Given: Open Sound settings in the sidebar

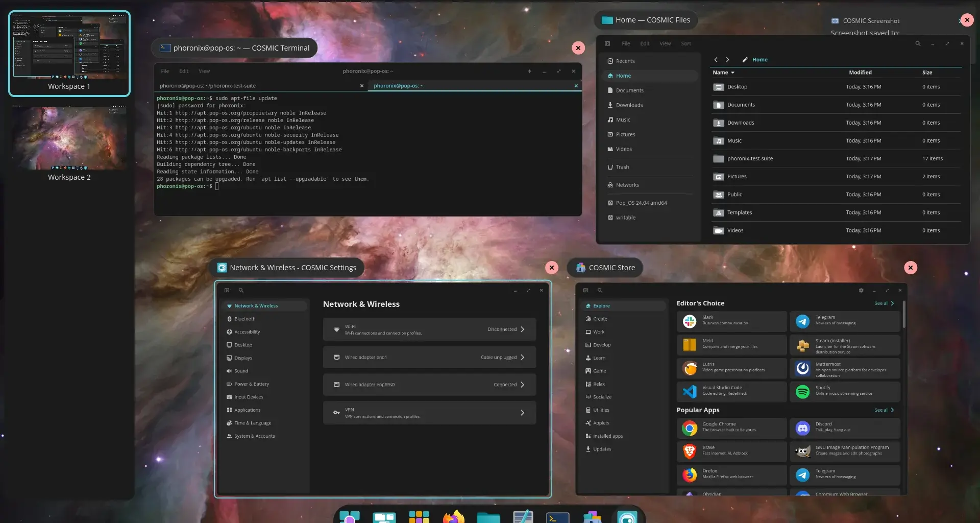Looking at the screenshot, I should pos(240,371).
